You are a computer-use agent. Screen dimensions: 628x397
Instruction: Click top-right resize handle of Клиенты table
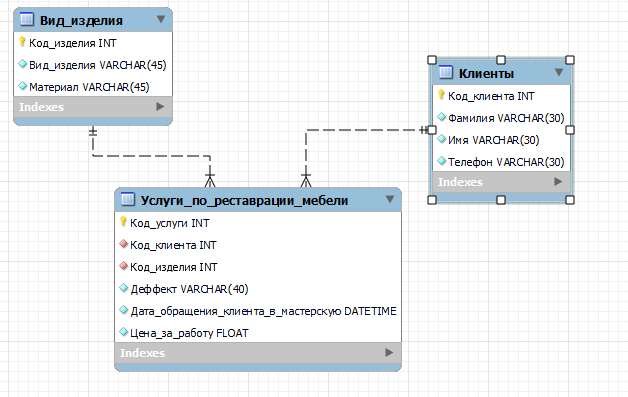click(x=570, y=60)
